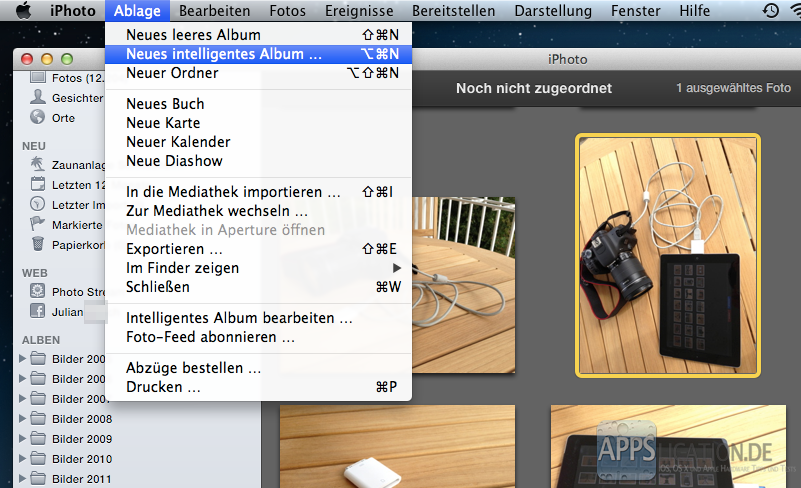Choose Zur Mediathek wechseln …
The width and height of the screenshot is (801, 488).
pos(258,211)
